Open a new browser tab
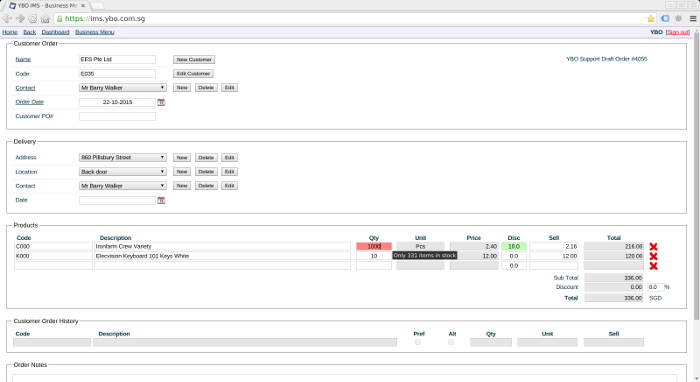Viewport: 700px width, 382px height. pos(97,6)
